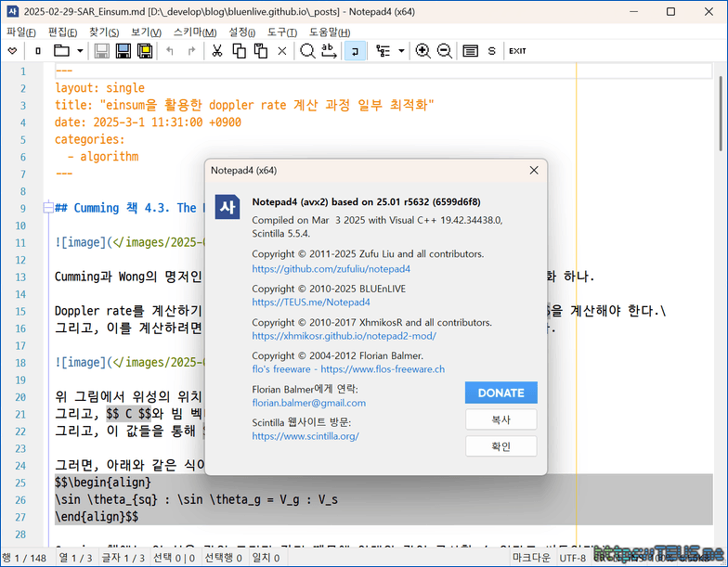Expand the code folding toolbar dropdown arrow
The width and height of the screenshot is (728, 567).
[401, 51]
